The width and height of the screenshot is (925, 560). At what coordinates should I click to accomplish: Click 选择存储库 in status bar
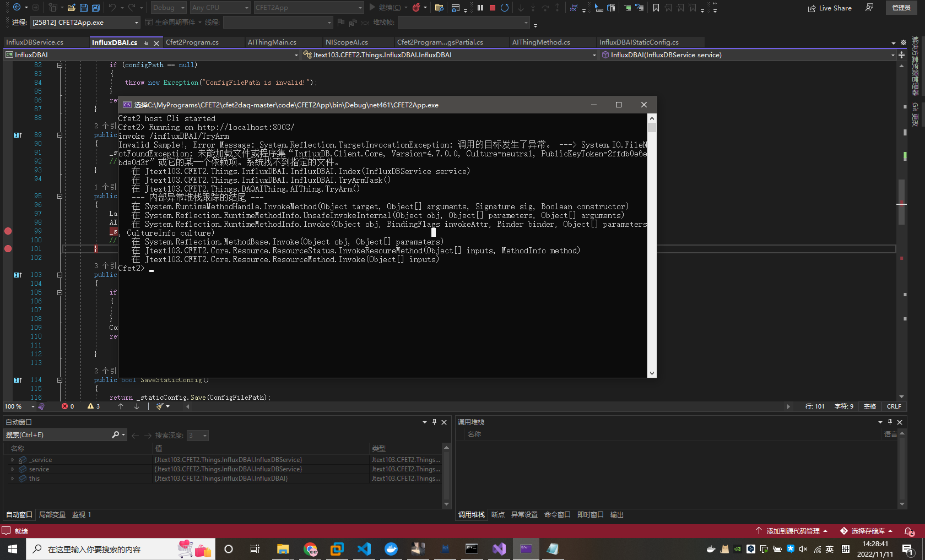[867, 531]
